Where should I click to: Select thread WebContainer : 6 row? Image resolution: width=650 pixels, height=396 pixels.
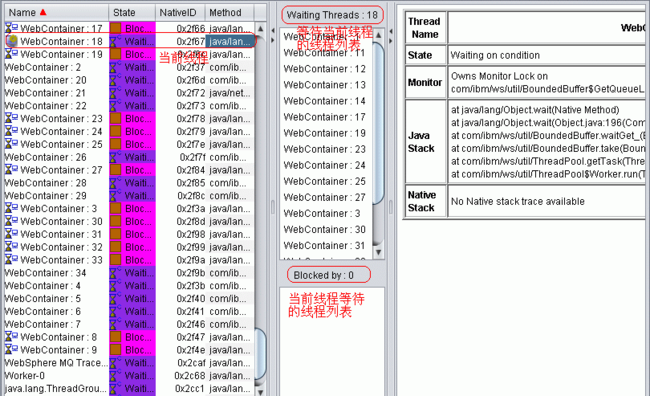coord(129,311)
